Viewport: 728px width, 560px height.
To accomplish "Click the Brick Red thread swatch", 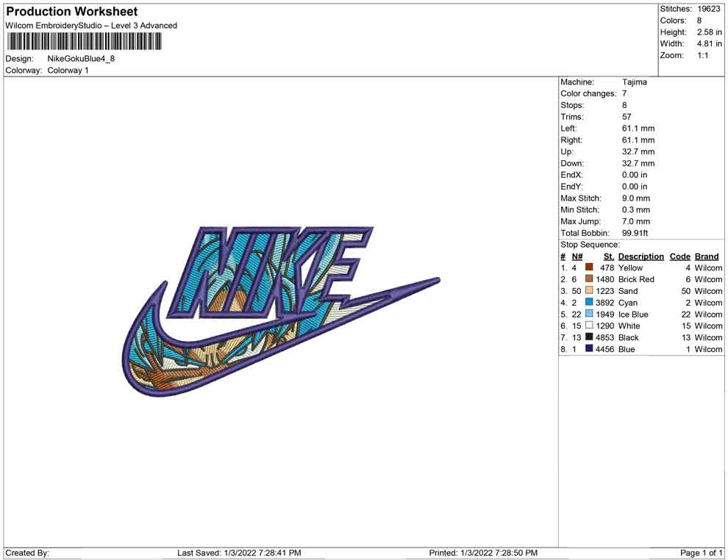I will pyautogui.click(x=589, y=279).
